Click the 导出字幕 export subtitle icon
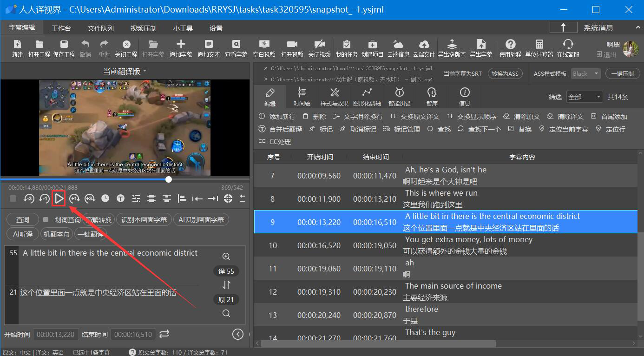644x356 pixels. 481,45
